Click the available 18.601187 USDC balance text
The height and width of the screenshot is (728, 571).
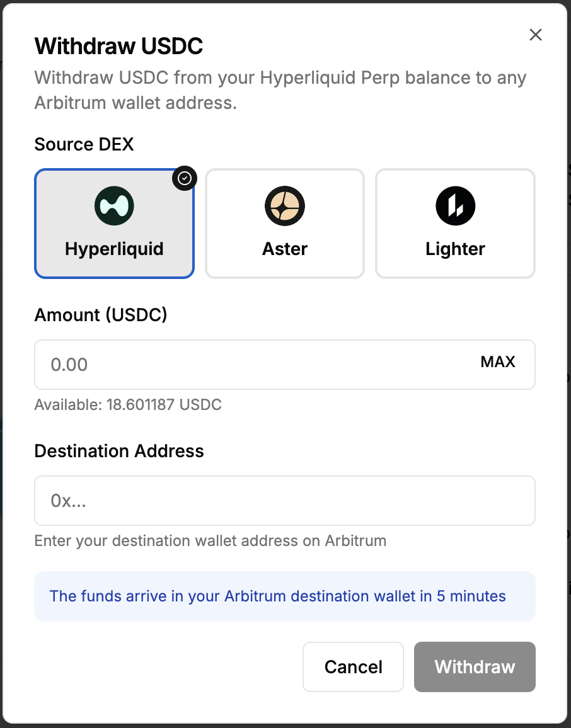pyautogui.click(x=129, y=405)
